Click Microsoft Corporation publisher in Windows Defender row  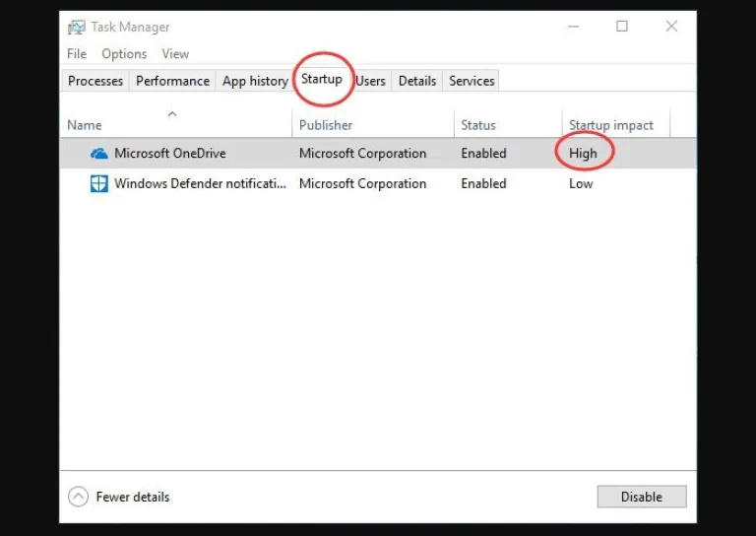(x=362, y=184)
